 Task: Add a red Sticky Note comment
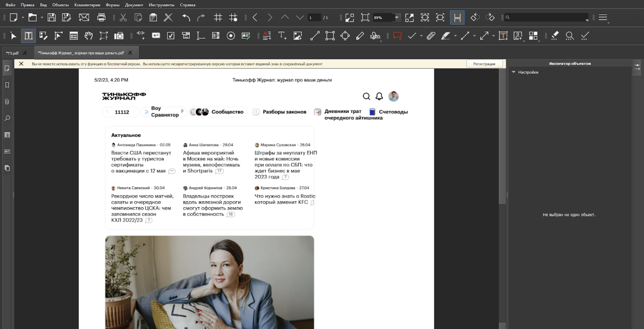point(397,36)
